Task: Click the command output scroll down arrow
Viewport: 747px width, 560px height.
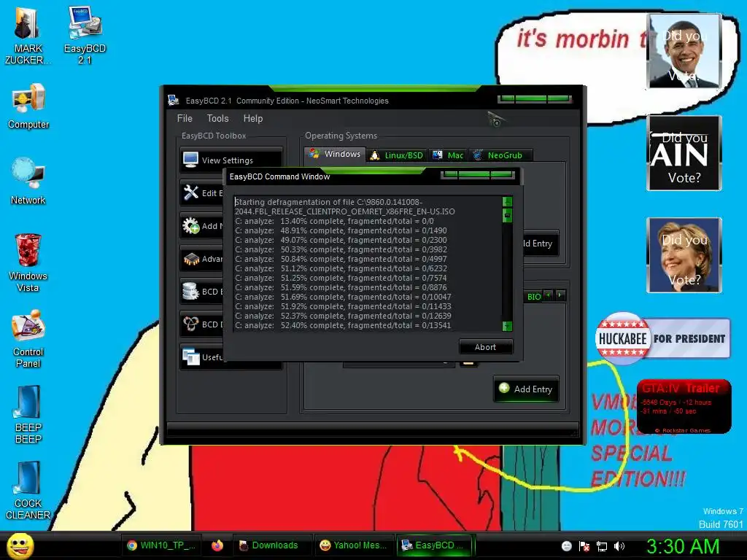Action: pos(508,326)
